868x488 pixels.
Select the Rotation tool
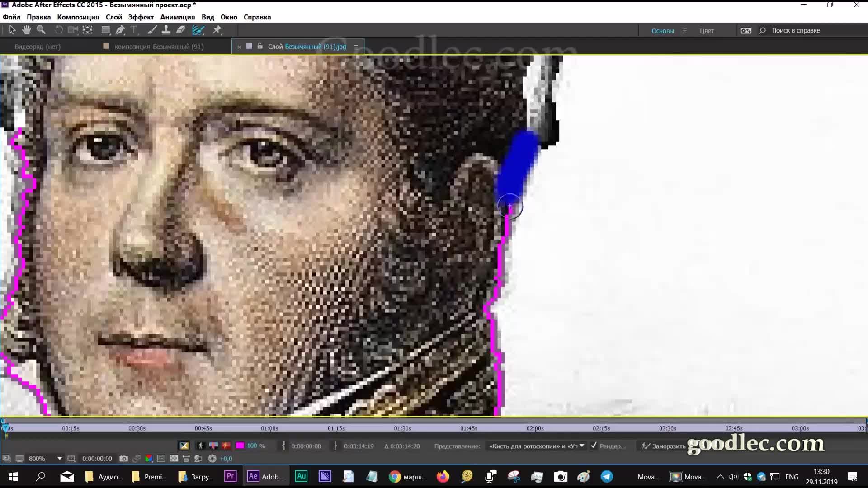[x=59, y=30]
